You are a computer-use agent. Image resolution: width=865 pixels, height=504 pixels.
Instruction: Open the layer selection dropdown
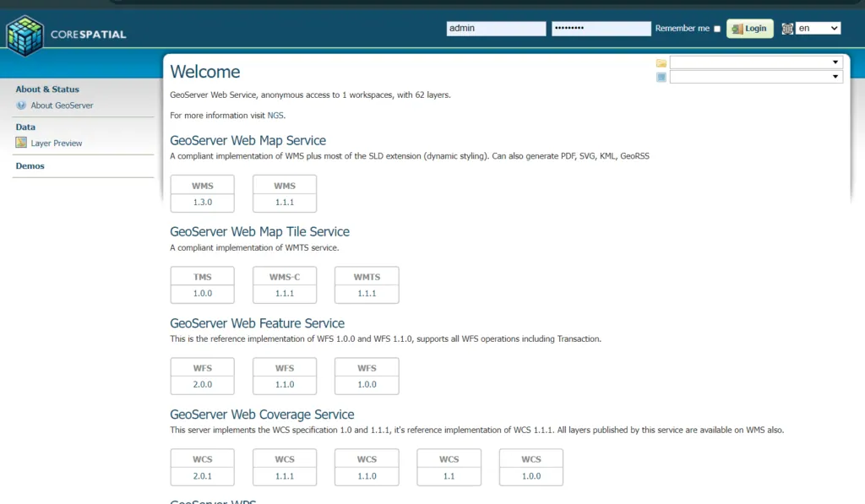[756, 77]
